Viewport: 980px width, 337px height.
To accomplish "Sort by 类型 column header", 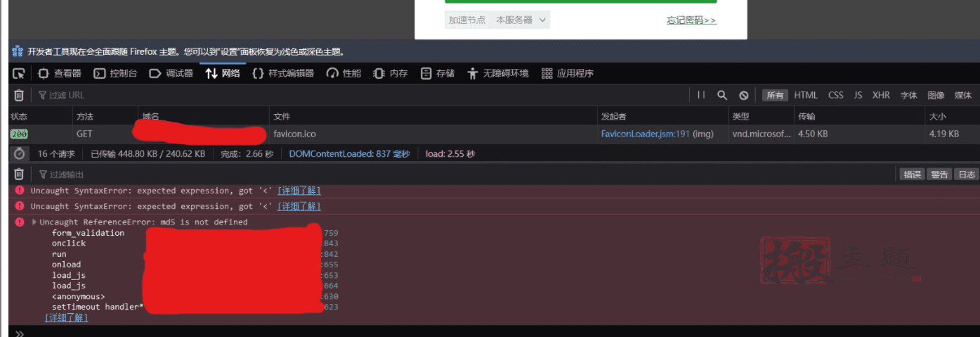I will click(x=761, y=116).
